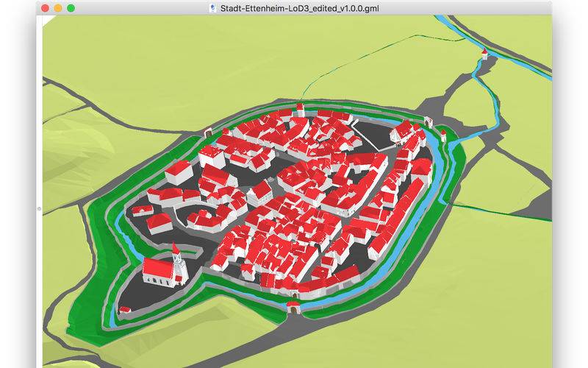Viewport: 588px width, 368px height.
Task: Select the isolated tower by the river
Action: 484,54
